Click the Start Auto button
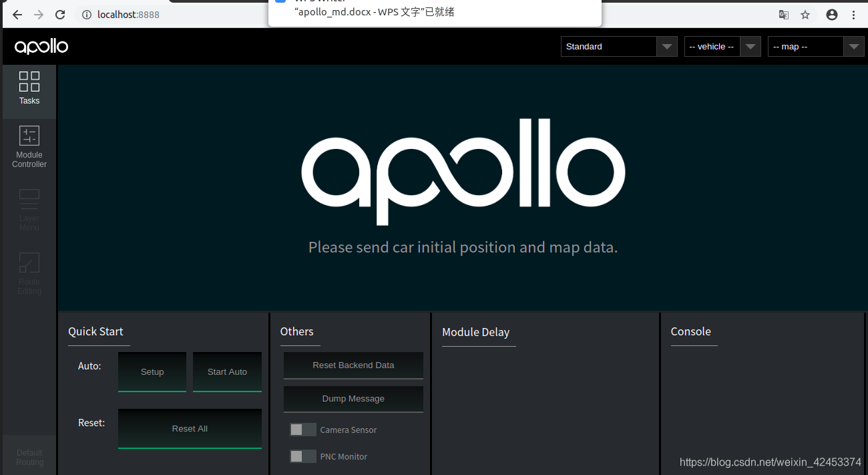Viewport: 868px width, 475px height. tap(227, 372)
